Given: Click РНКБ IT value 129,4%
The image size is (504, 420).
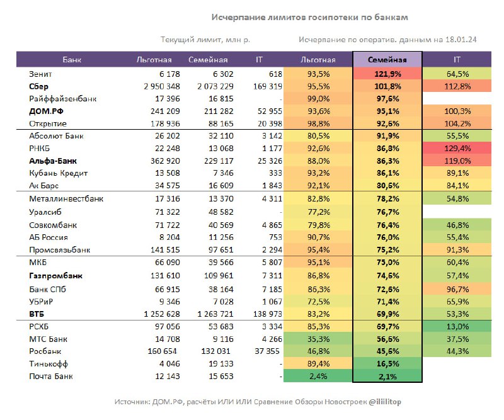Looking at the screenshot, I should pyautogui.click(x=457, y=149).
